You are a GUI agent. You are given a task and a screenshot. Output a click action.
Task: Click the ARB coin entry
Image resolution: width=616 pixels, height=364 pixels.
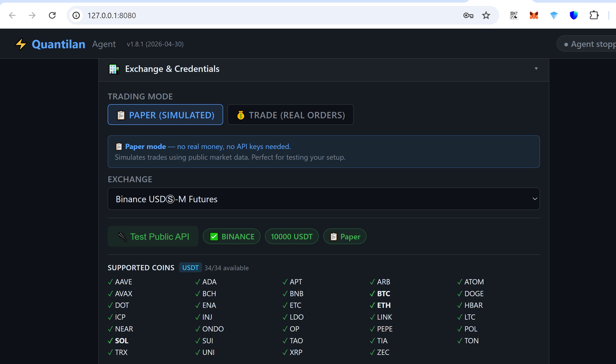380,282
